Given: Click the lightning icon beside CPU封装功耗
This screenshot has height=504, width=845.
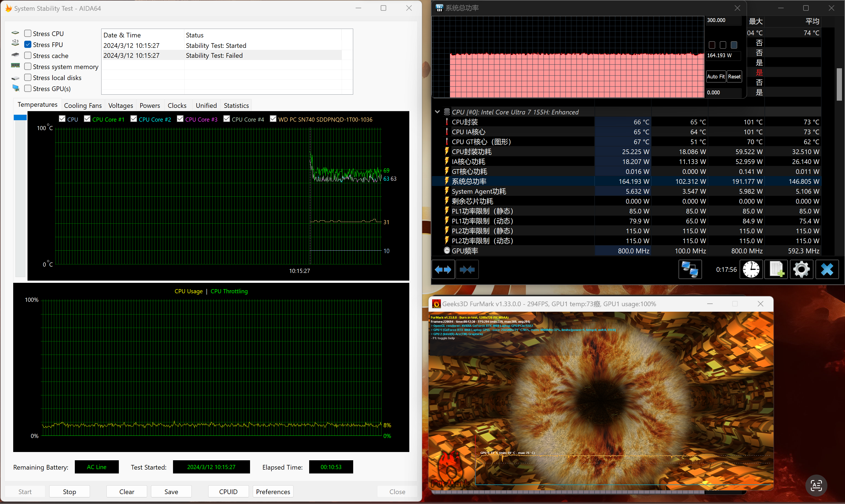Looking at the screenshot, I should point(447,152).
